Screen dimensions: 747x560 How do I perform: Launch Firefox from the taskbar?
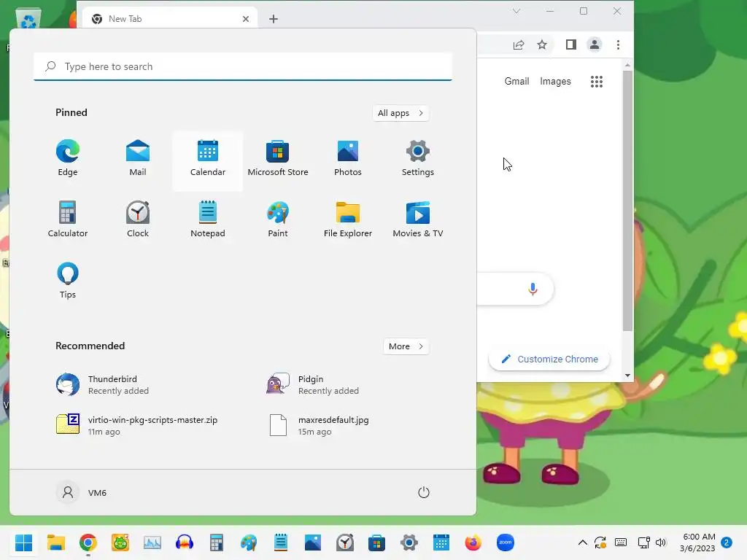pyautogui.click(x=473, y=542)
